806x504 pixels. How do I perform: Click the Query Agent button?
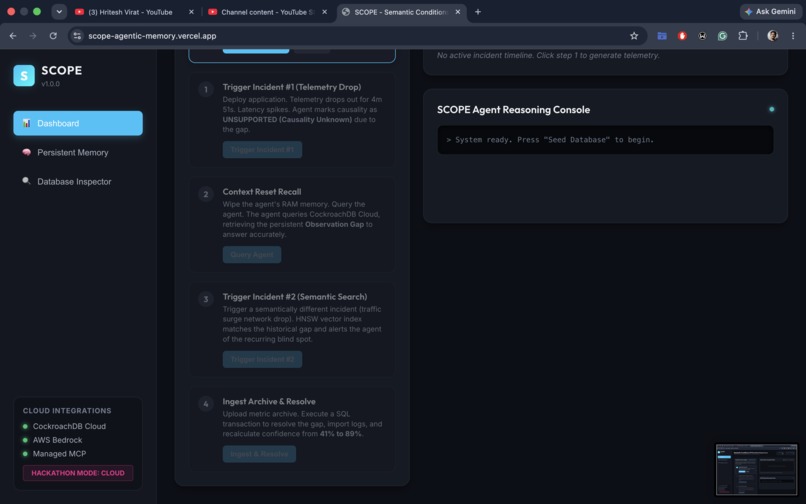click(252, 255)
